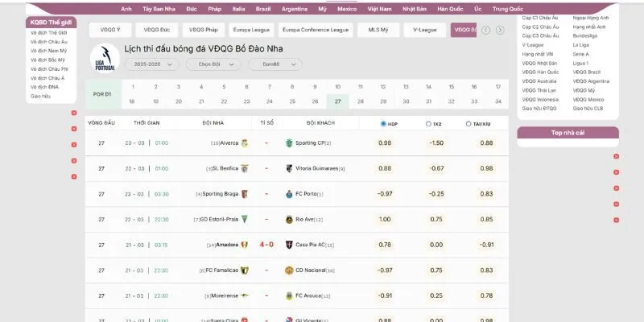Select the TAI/XIU odds radio button
Viewport: 644px width, 322px height.
coord(469,124)
